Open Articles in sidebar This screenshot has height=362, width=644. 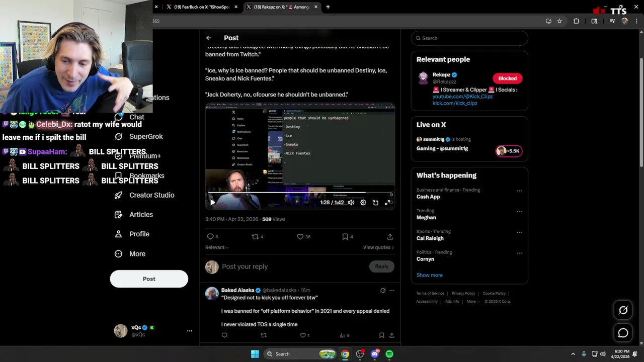[x=134, y=215]
